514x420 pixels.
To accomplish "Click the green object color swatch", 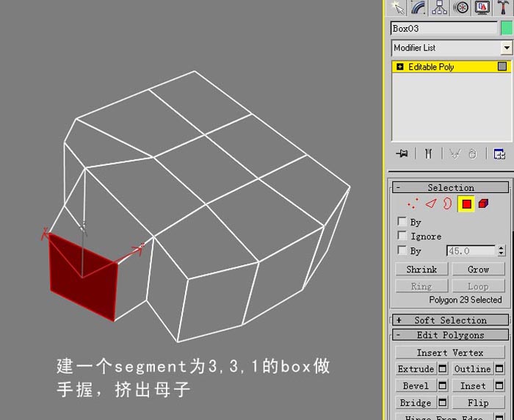I will tap(507, 28).
